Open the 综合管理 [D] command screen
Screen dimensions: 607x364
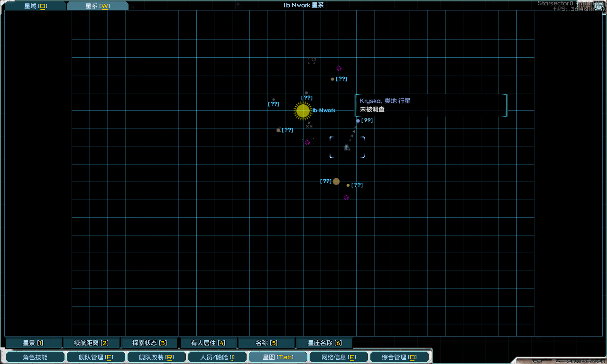[x=400, y=357]
